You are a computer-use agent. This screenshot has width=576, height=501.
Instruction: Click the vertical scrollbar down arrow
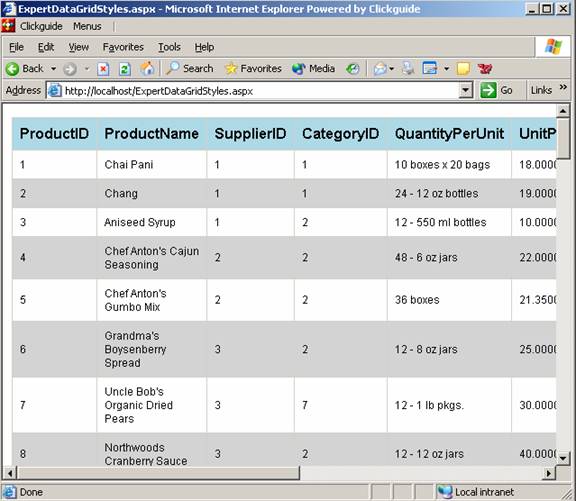[563, 458]
